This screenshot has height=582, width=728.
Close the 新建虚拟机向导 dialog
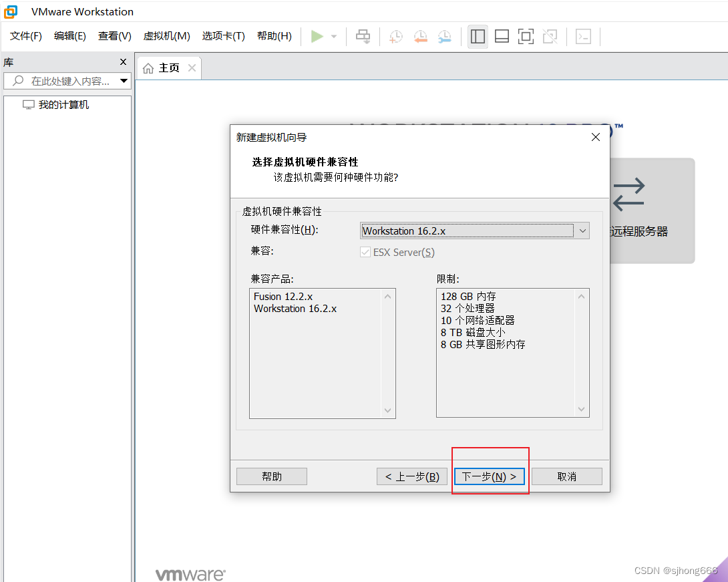point(596,137)
